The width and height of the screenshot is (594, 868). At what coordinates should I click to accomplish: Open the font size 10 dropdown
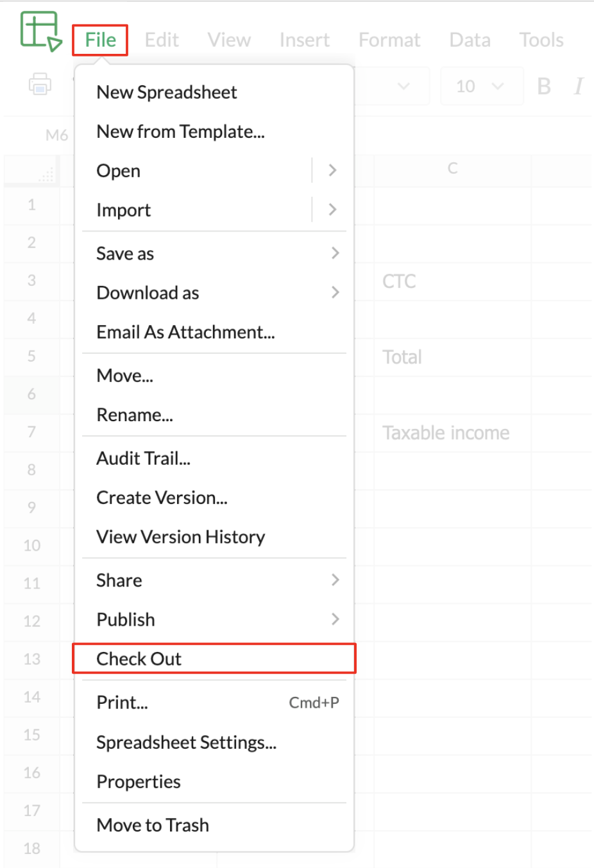point(480,86)
